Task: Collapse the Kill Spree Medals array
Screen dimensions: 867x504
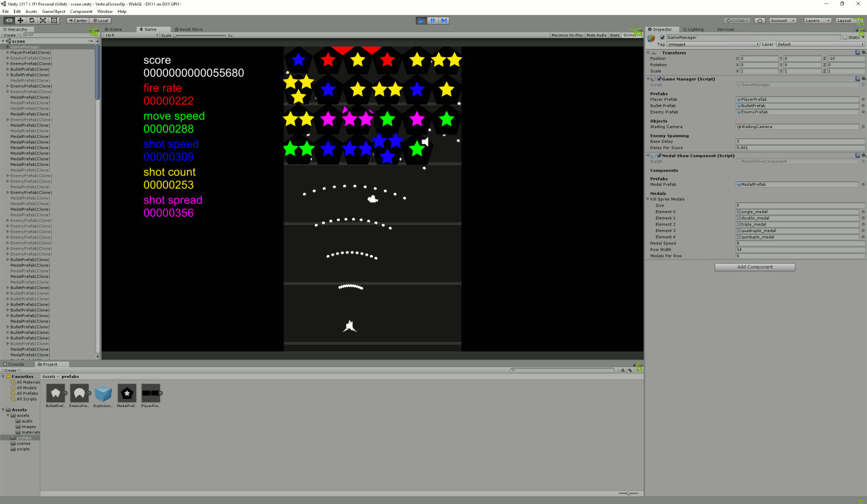Action: click(648, 199)
